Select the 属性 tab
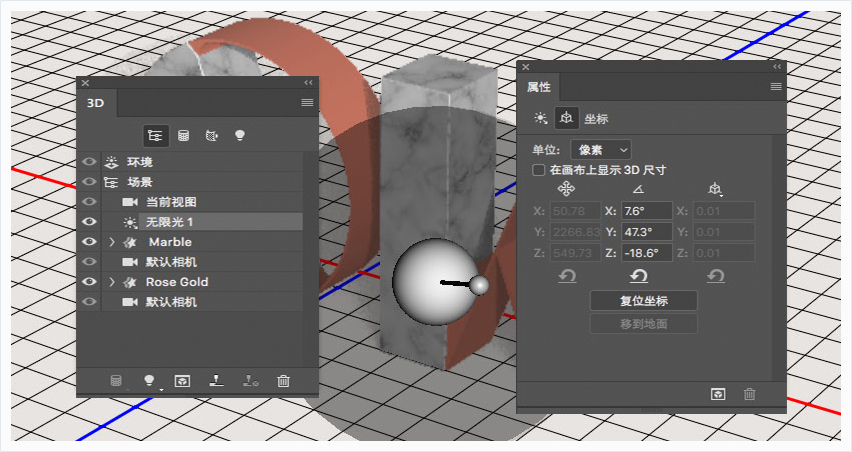 tap(538, 87)
